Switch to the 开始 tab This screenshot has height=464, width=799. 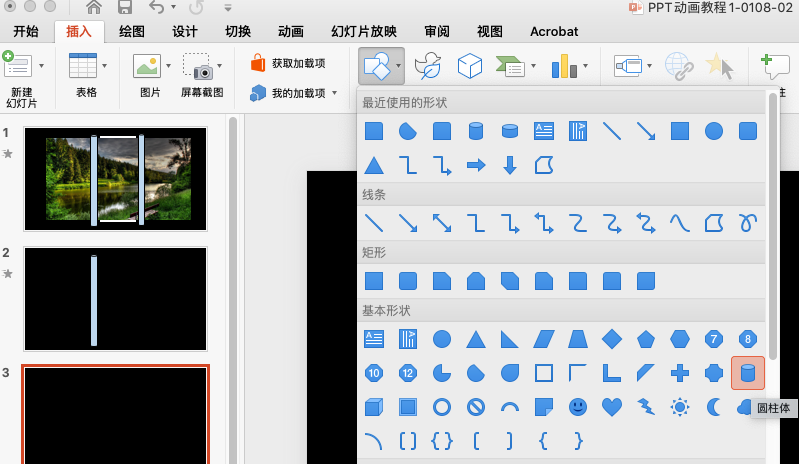26,32
